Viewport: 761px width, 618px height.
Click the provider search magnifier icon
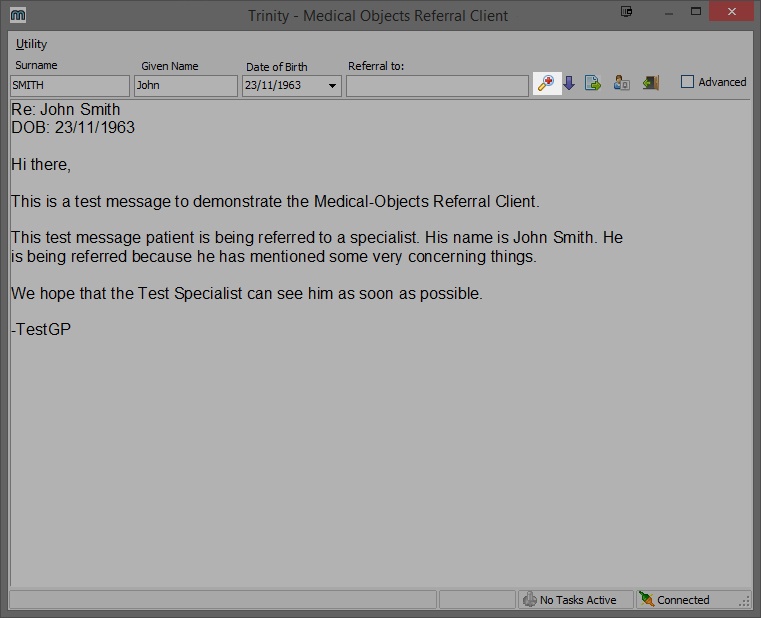tap(546, 83)
